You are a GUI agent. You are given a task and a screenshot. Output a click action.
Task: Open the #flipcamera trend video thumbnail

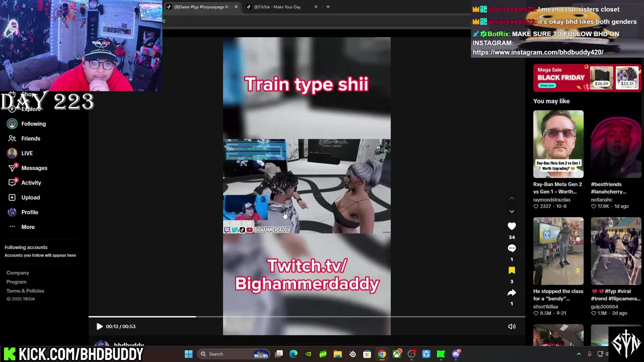click(x=616, y=251)
